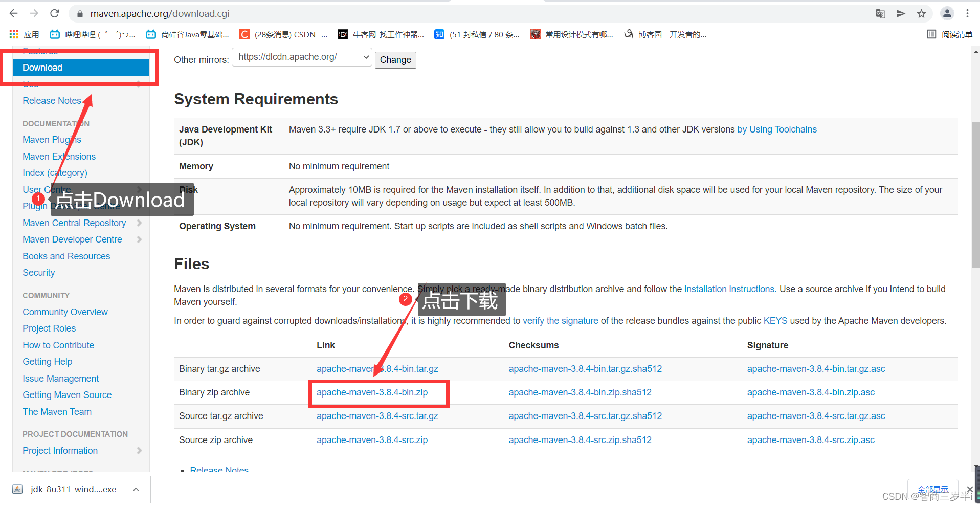Open Issue Management link
This screenshot has height=506, width=980.
click(x=60, y=379)
